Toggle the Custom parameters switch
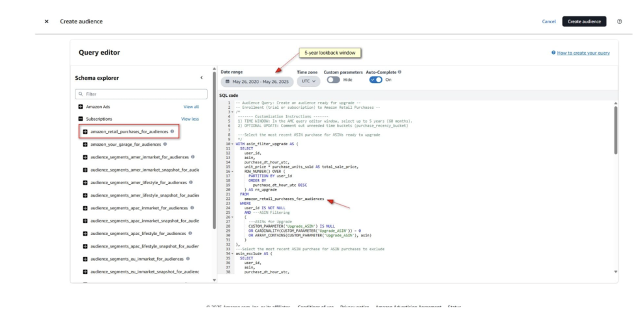 point(333,80)
